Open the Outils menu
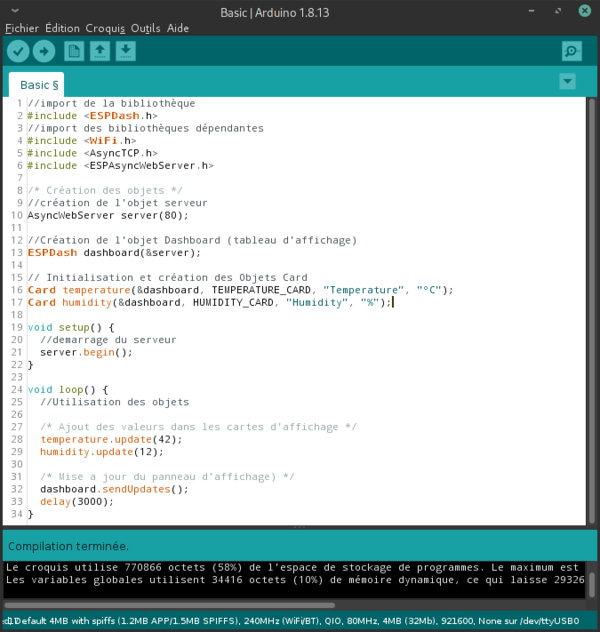The width and height of the screenshot is (600, 632). pos(145,28)
